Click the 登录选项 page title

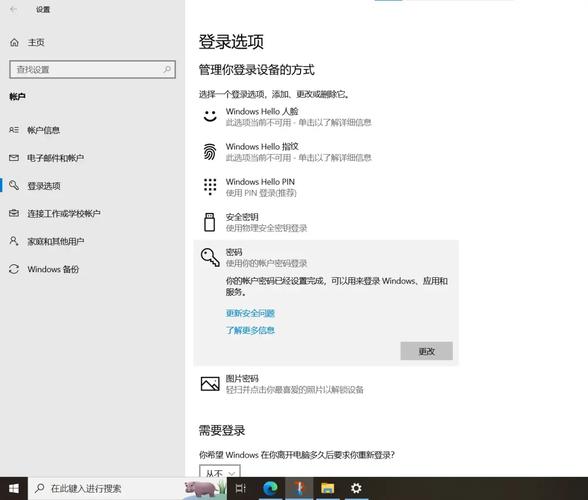[231, 41]
